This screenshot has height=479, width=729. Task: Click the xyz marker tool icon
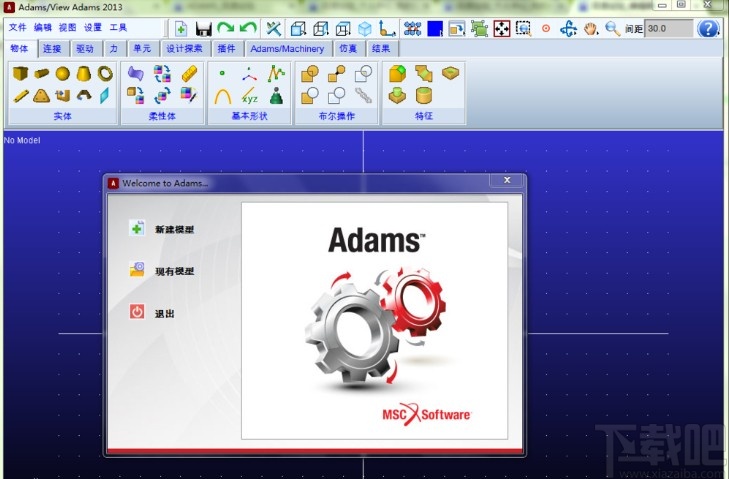249,96
